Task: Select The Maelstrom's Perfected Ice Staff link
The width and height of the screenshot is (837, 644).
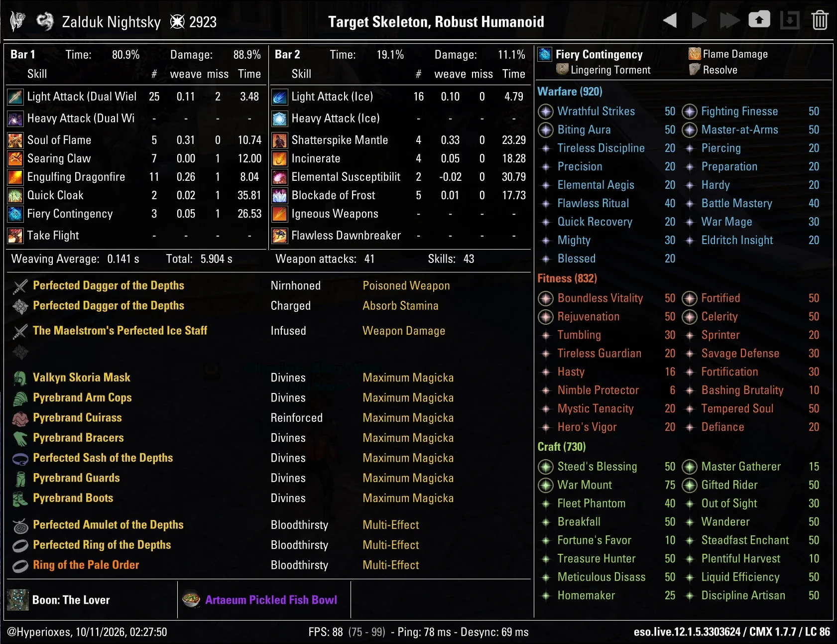Action: pyautogui.click(x=120, y=331)
